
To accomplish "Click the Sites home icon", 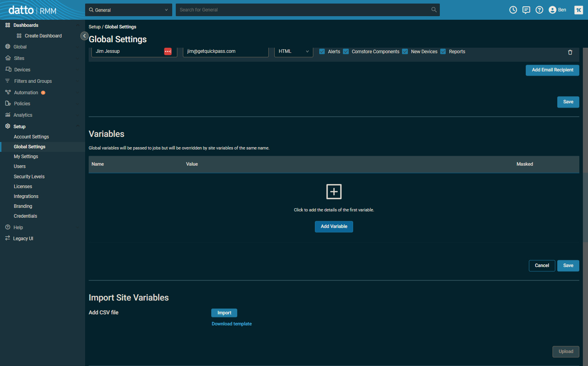I will [x=8, y=58].
